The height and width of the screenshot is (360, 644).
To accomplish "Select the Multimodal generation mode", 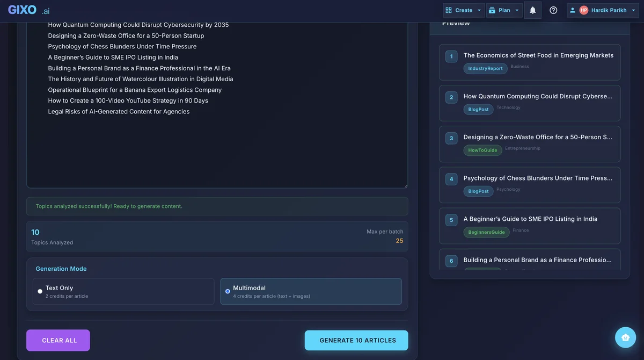I will pyautogui.click(x=311, y=291).
